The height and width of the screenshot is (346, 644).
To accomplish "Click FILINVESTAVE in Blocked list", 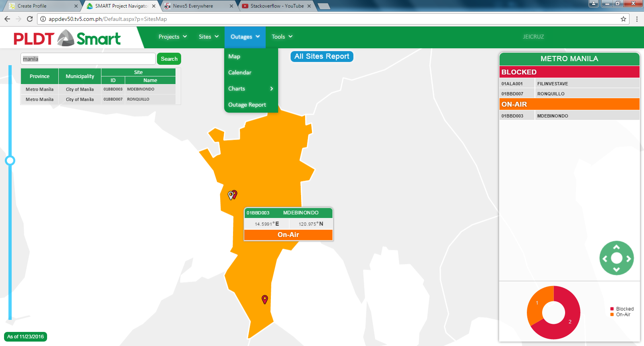I will (553, 84).
